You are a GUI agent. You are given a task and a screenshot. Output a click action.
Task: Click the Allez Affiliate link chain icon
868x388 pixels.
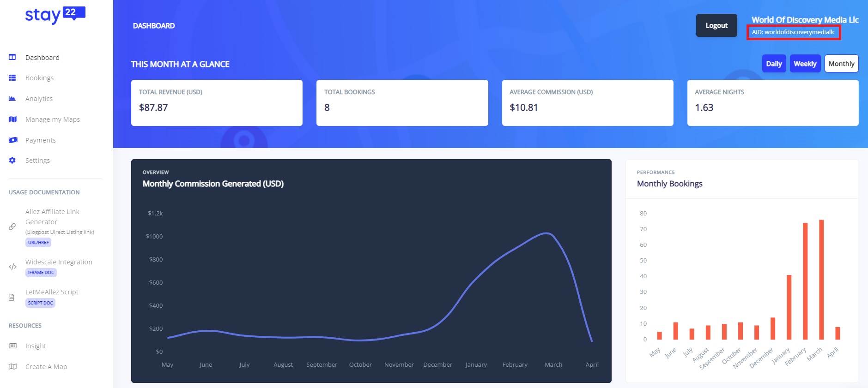click(12, 227)
